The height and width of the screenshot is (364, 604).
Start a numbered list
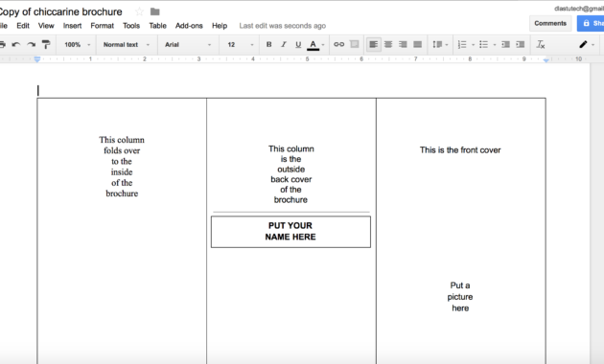462,45
